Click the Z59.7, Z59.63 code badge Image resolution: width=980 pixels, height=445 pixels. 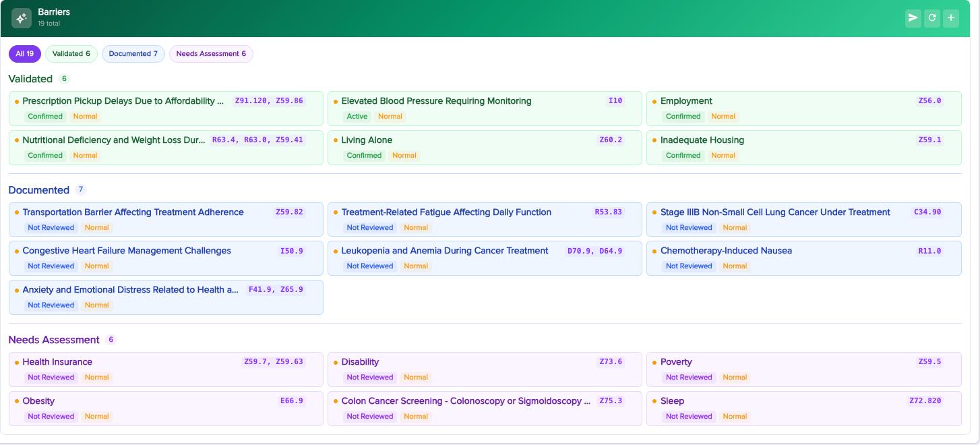coord(274,362)
